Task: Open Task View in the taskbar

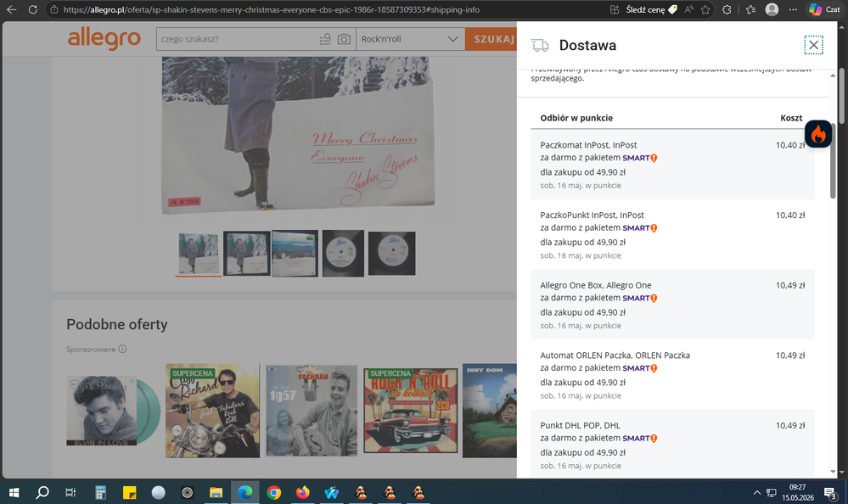Action: pyautogui.click(x=70, y=492)
